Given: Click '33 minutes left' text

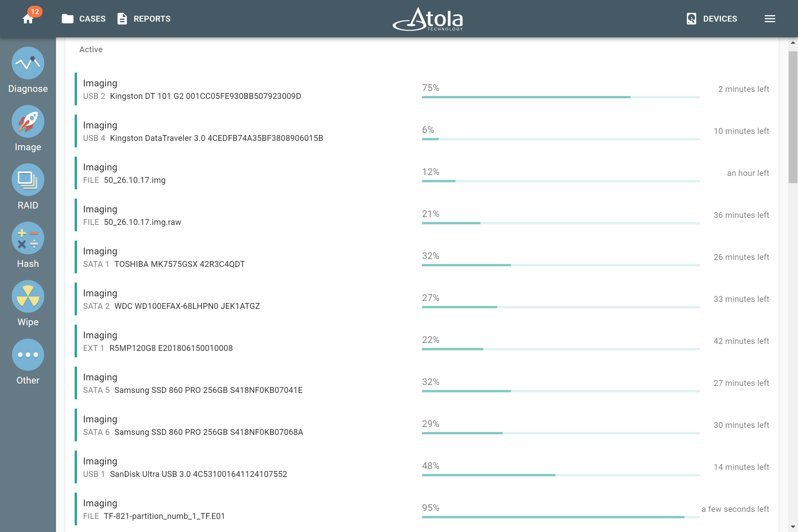Looking at the screenshot, I should 741,299.
